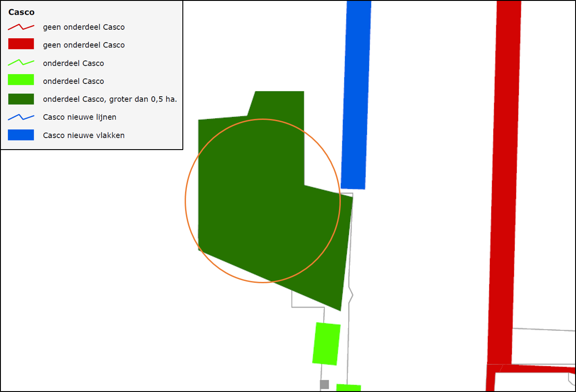Click 'geen onderdeel Casco' label beside red line symbol
Image resolution: width=576 pixels, height=392 pixels.
84,27
